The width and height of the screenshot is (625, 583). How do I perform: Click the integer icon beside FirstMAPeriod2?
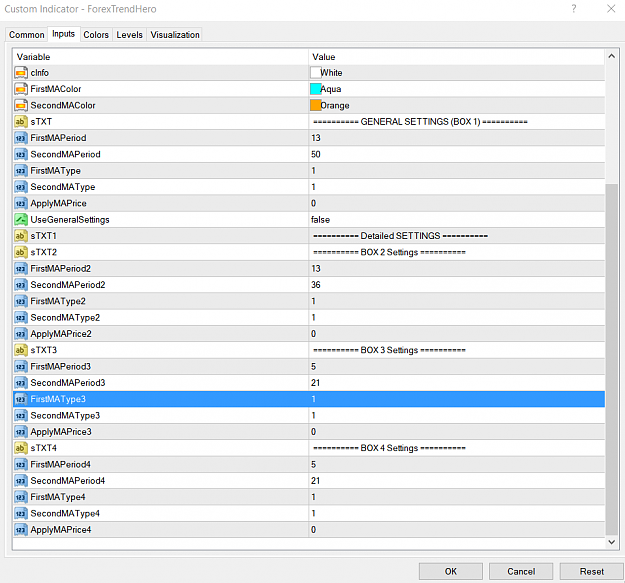21,269
